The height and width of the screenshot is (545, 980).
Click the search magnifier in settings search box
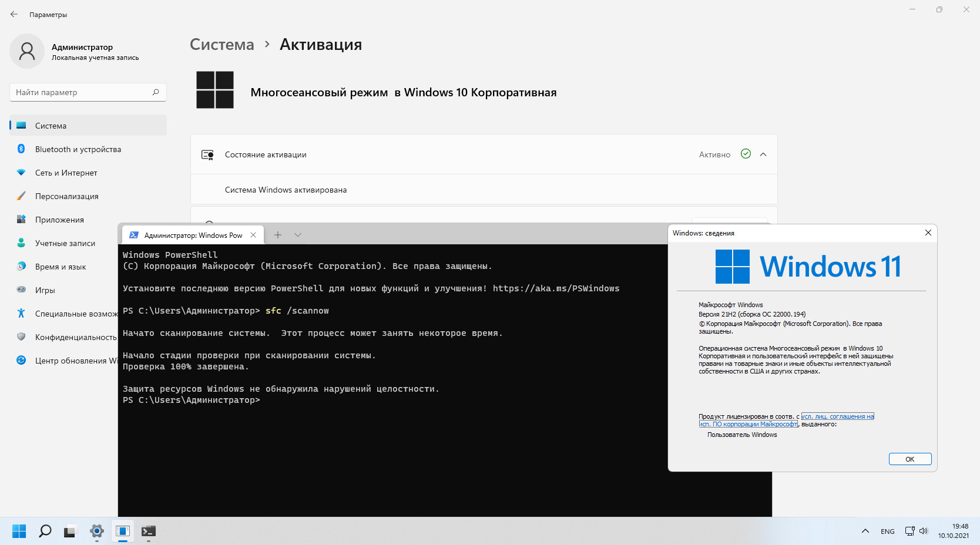[156, 92]
